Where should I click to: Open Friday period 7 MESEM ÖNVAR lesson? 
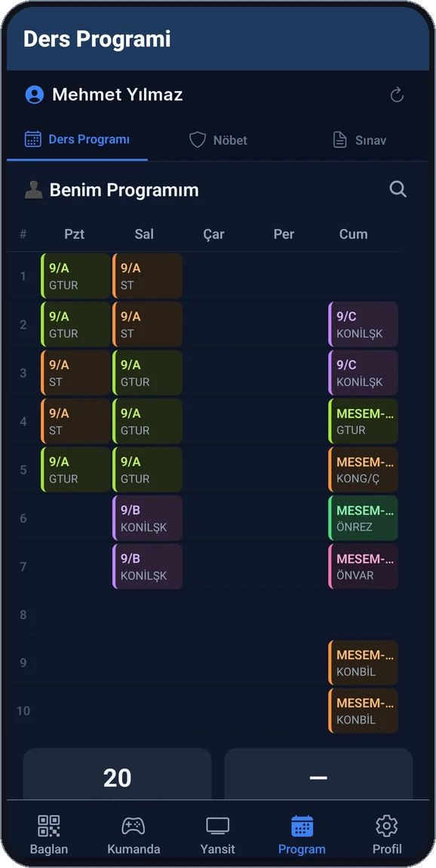[x=363, y=567]
